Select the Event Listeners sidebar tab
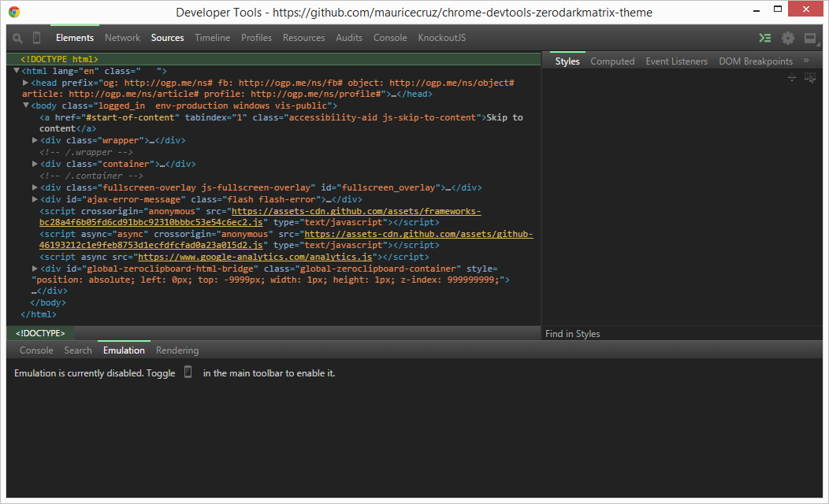Screen dimensions: 829x504 [676, 61]
